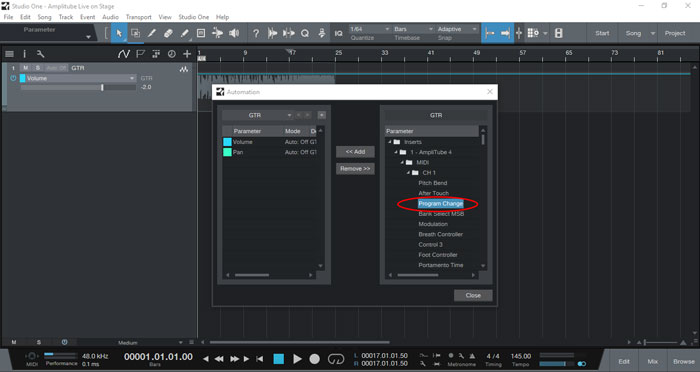The image size is (700, 372).
Task: Open the Browse panel
Action: click(684, 361)
